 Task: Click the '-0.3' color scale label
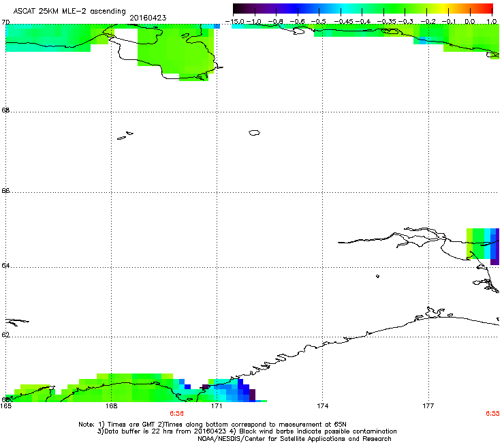[x=406, y=22]
